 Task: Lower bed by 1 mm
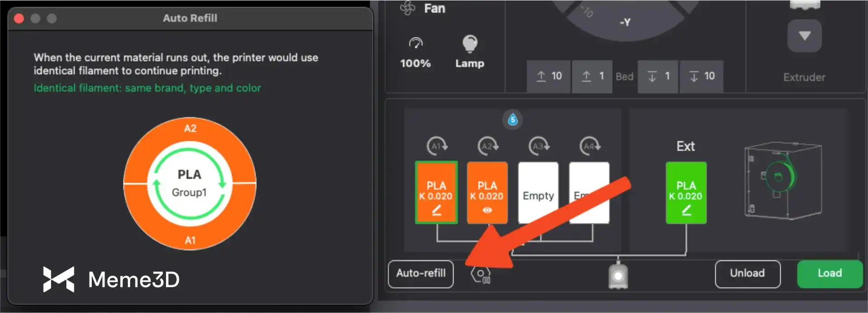pyautogui.click(x=658, y=76)
